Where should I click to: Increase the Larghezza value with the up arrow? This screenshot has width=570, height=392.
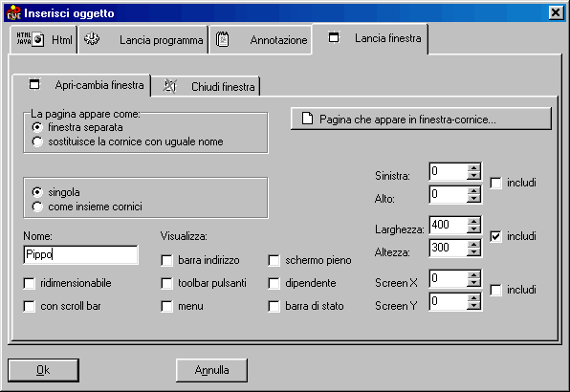473,221
